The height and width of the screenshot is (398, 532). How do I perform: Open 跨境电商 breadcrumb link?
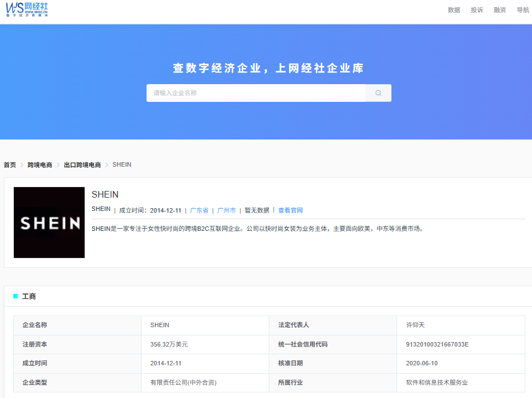[40, 165]
